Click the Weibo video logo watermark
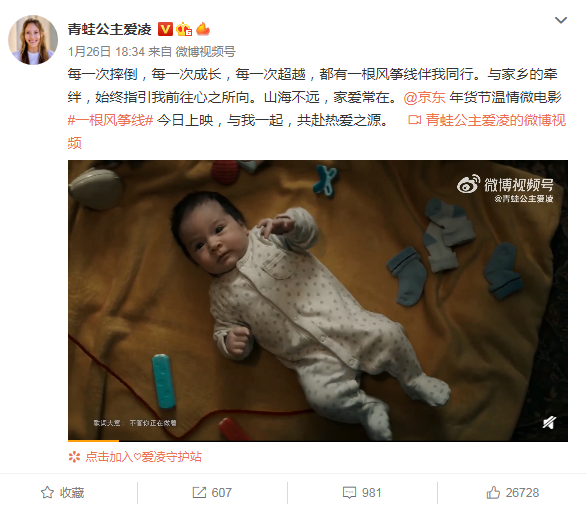This screenshot has width=587, height=509. (505, 188)
